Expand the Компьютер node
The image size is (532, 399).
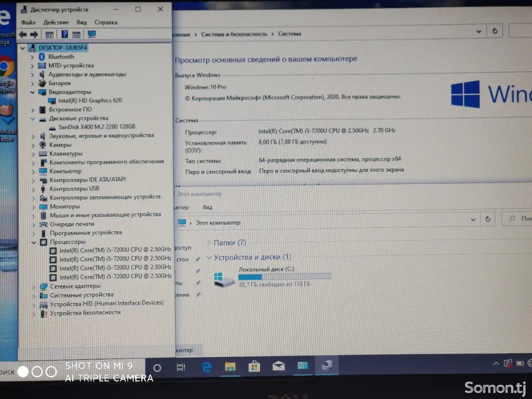click(33, 172)
